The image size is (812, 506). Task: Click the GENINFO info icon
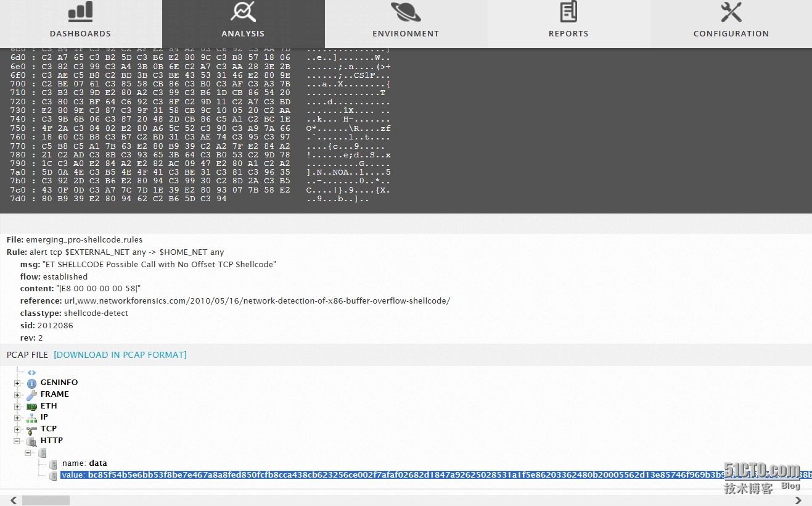[x=31, y=383]
